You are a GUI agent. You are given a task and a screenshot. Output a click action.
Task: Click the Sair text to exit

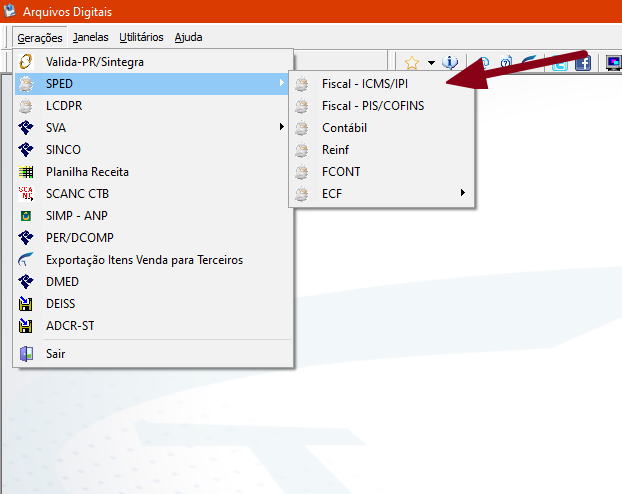(56, 354)
